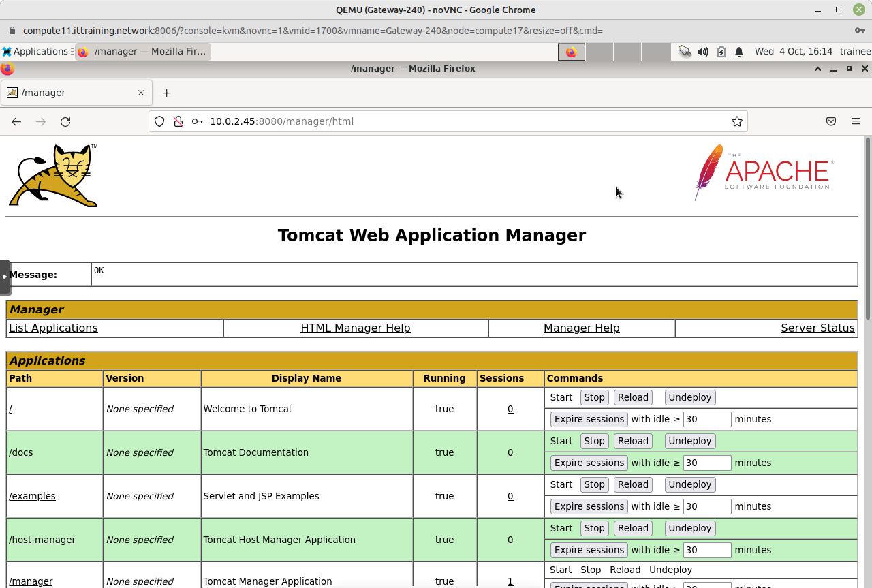The width and height of the screenshot is (872, 588).
Task: Open the List Applications link
Action: (53, 328)
